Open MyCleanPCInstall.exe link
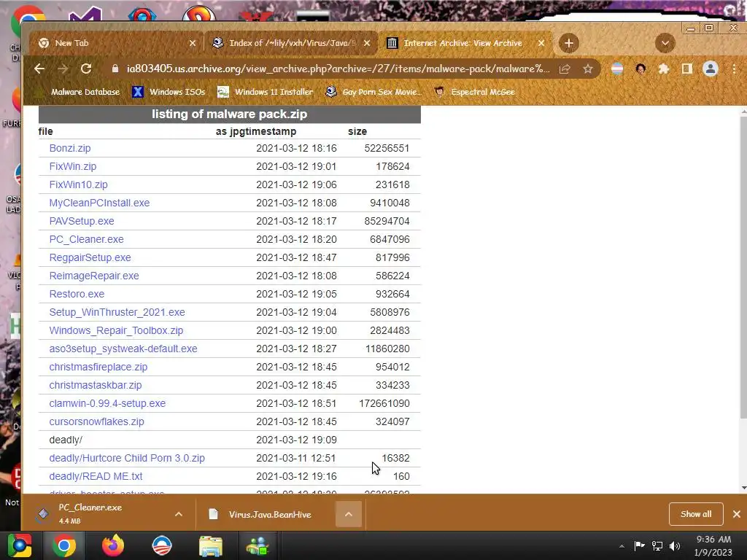 (99, 203)
